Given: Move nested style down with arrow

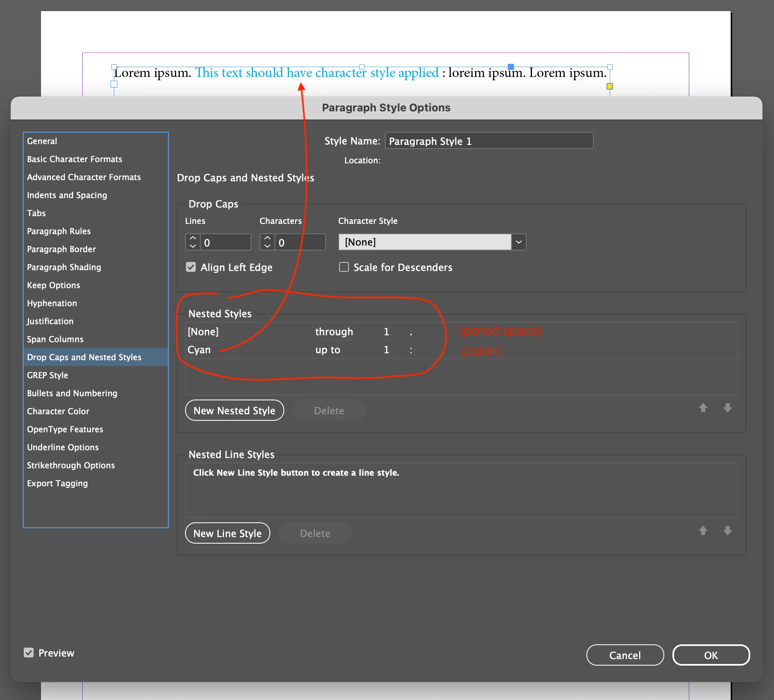Looking at the screenshot, I should click(x=727, y=408).
